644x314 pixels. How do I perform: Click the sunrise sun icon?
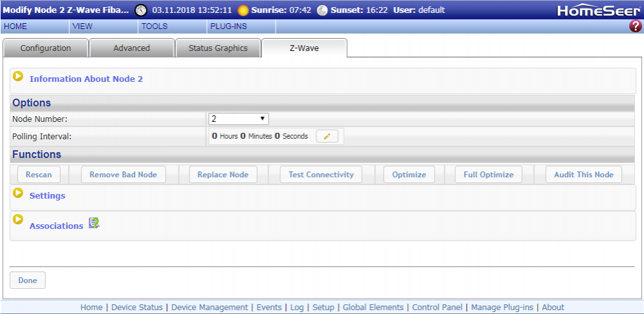tap(243, 10)
